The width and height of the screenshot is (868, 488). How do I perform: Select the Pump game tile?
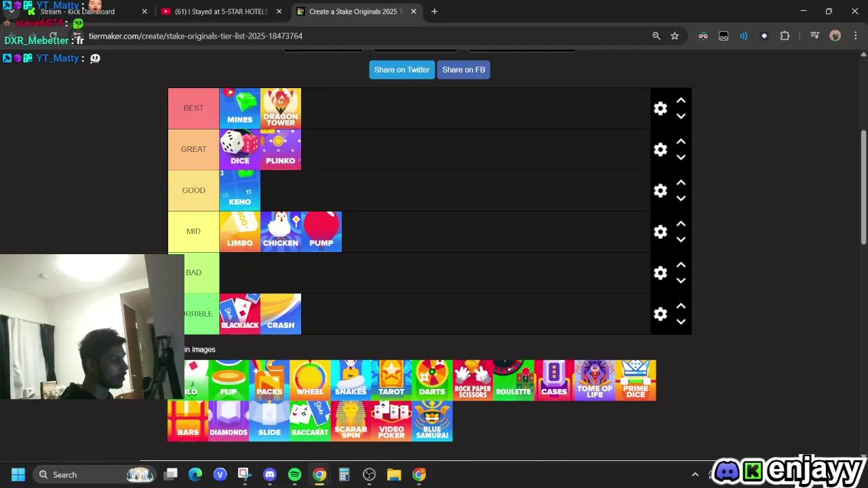tap(321, 232)
